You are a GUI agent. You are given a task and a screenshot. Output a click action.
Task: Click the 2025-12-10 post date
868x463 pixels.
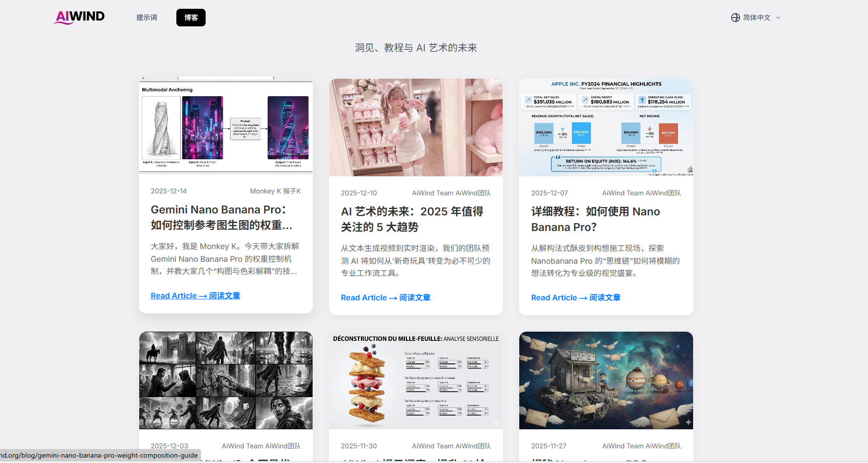359,193
